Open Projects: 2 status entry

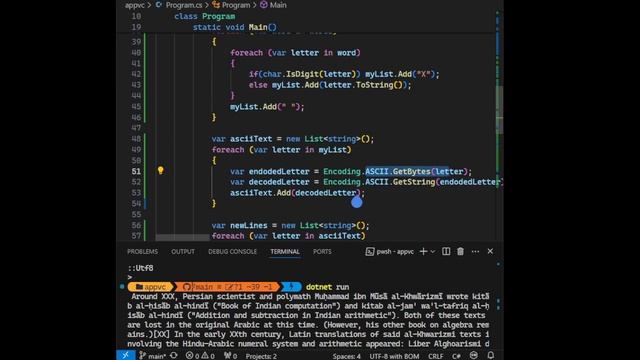point(261,356)
